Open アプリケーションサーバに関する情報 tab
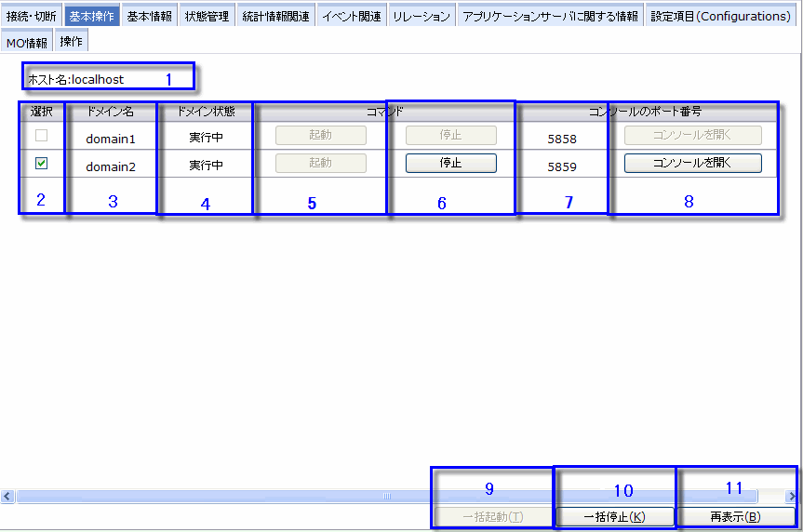This screenshot has height=532, width=803. click(551, 17)
